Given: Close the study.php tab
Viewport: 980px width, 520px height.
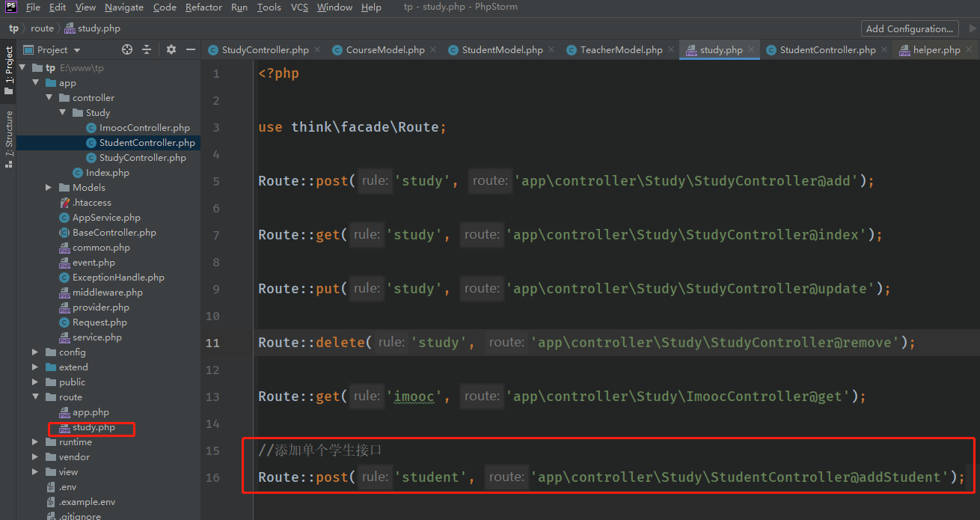Looking at the screenshot, I should tap(751, 49).
